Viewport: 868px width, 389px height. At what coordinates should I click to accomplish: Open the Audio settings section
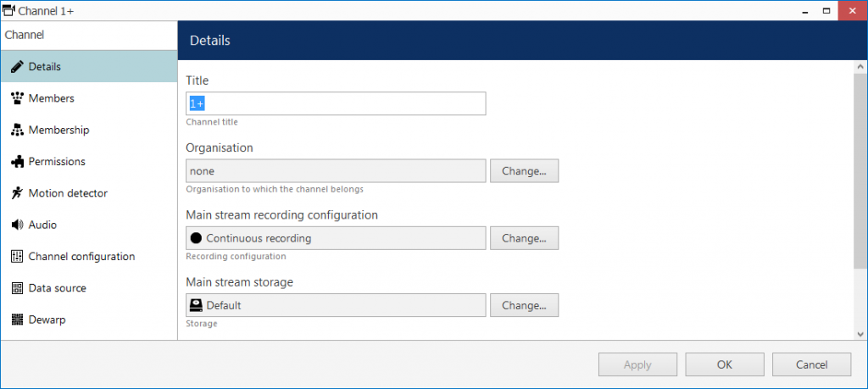tap(89, 225)
